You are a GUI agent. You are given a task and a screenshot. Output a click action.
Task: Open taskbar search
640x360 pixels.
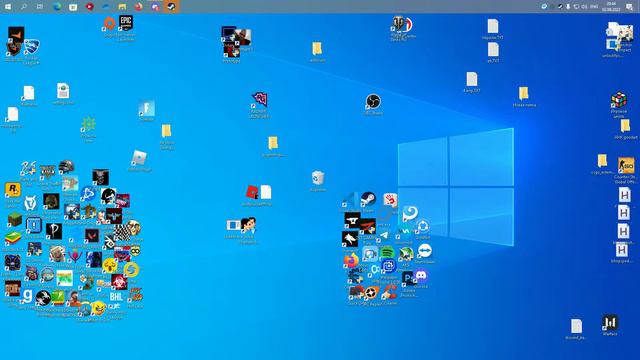[x=24, y=7]
